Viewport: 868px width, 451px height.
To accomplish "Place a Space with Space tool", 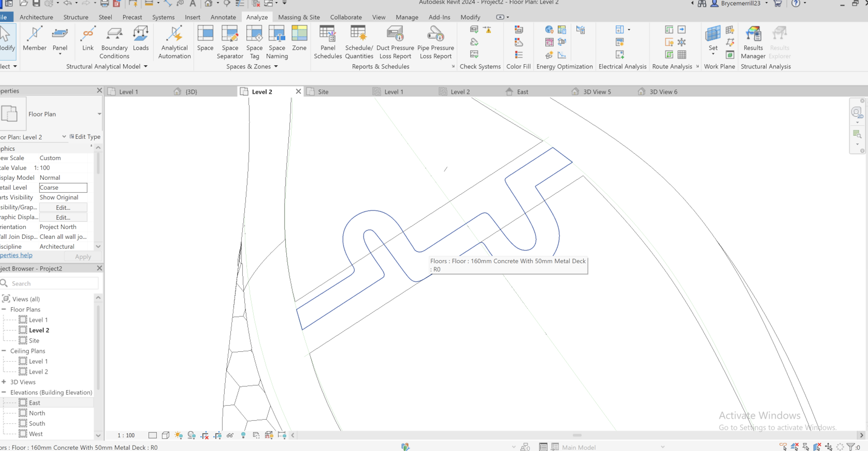I will pyautogui.click(x=205, y=39).
